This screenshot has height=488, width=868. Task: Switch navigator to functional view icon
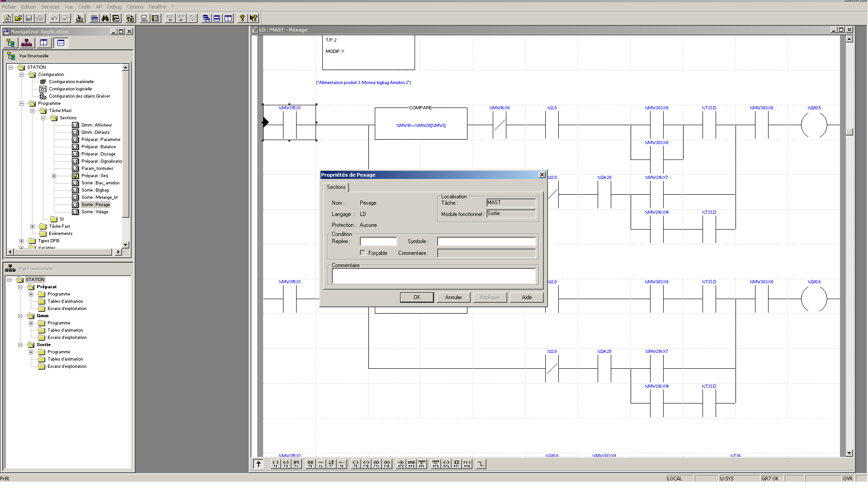[x=27, y=43]
